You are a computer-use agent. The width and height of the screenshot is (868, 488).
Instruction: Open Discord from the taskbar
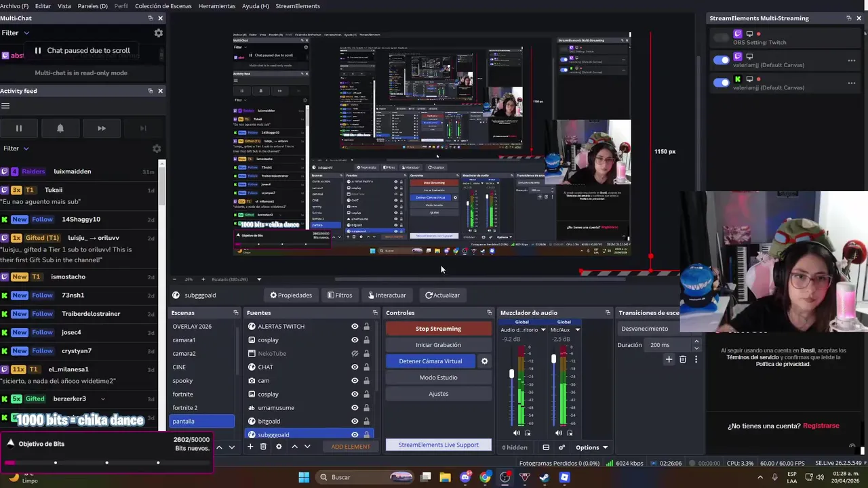pyautogui.click(x=465, y=477)
